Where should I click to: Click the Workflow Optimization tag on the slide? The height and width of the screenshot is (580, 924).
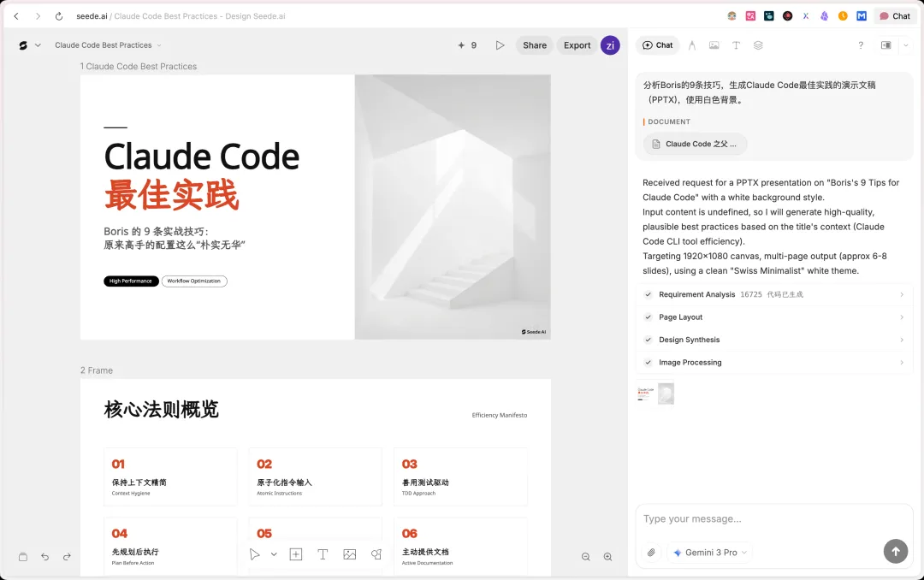194,281
